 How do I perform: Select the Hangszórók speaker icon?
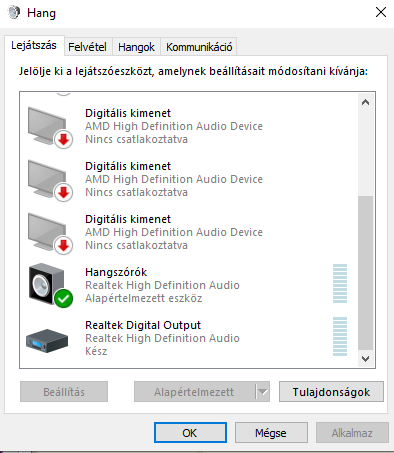pos(50,285)
